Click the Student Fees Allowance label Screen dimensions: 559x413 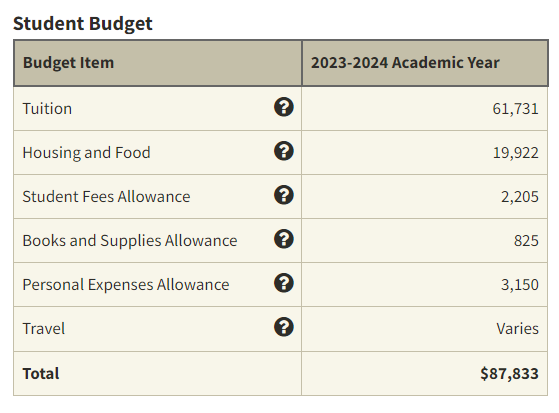[106, 197]
